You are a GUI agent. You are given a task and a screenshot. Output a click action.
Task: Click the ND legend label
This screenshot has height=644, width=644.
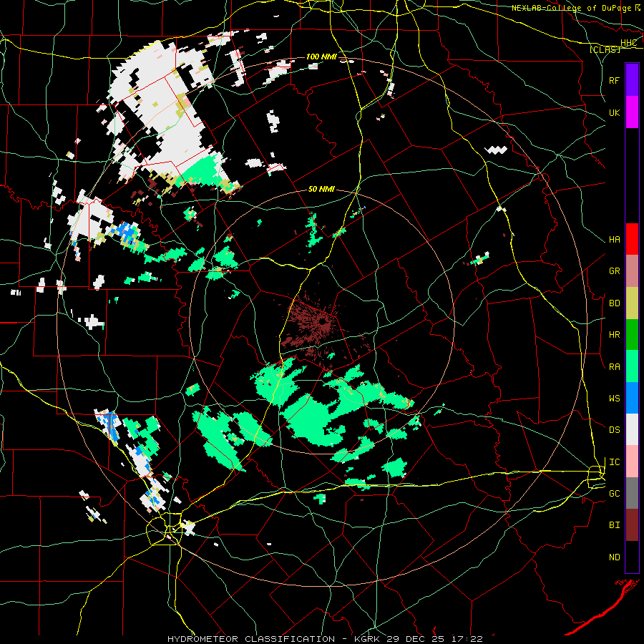pos(615,557)
